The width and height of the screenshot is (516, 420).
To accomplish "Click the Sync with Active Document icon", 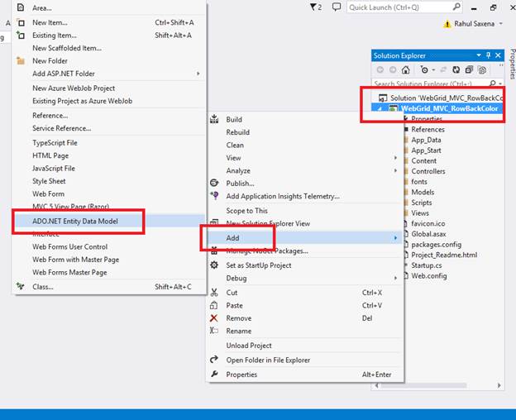I will pyautogui.click(x=443, y=69).
